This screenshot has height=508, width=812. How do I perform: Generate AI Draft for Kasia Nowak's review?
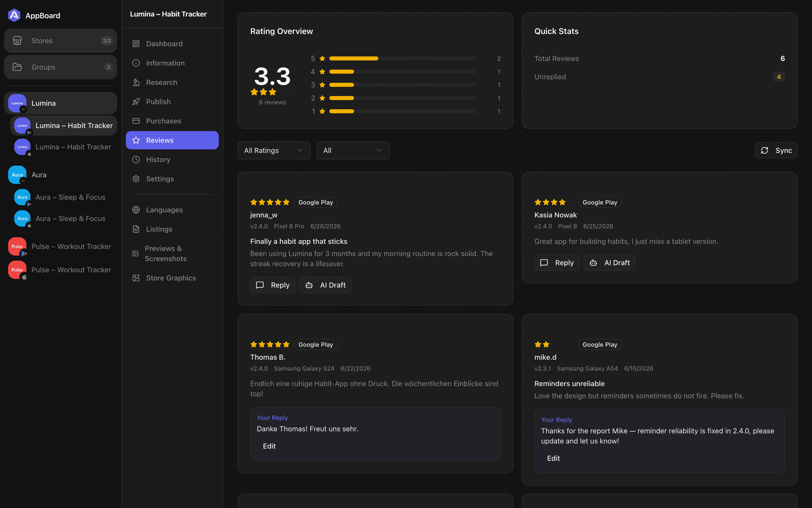tap(609, 263)
